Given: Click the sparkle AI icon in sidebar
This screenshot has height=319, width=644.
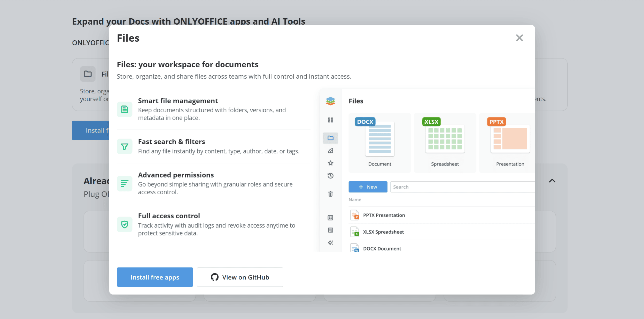Looking at the screenshot, I should point(330,243).
